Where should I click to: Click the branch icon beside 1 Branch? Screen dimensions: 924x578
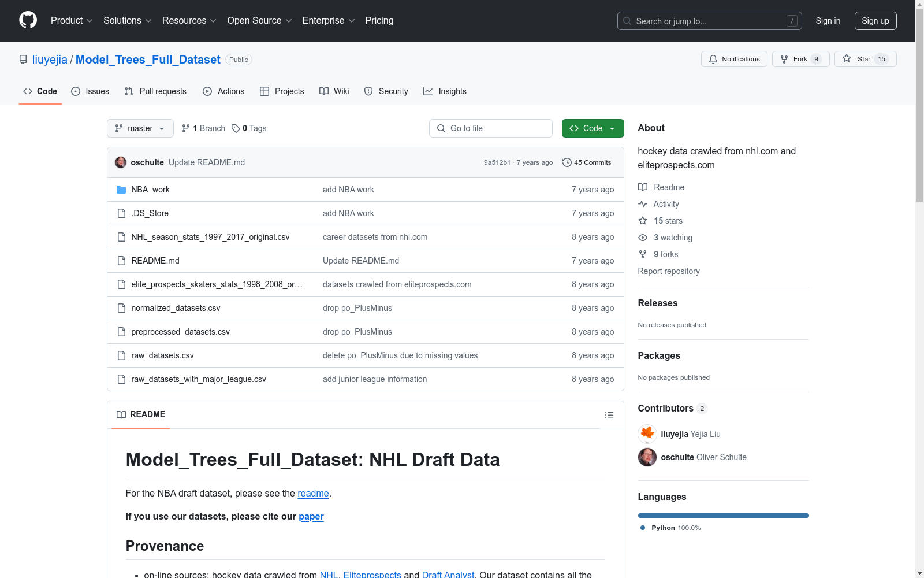pos(186,128)
